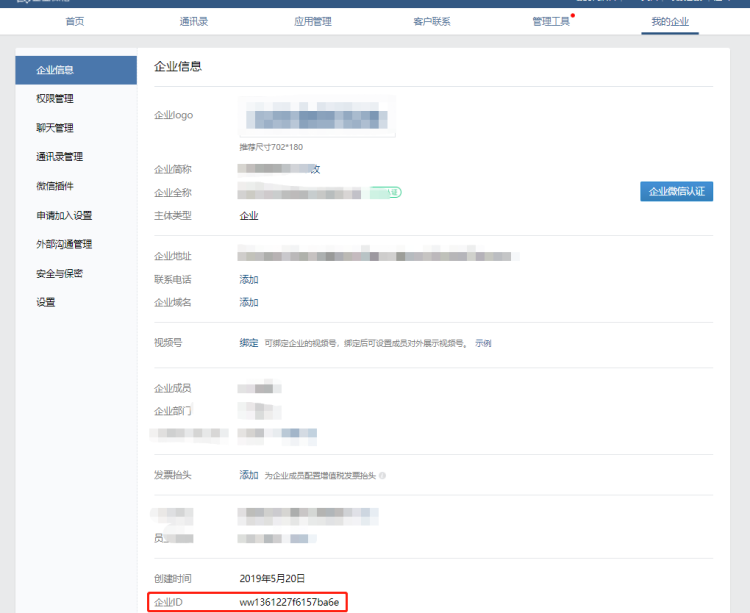The height and width of the screenshot is (613, 750).
Task: Open the 客户联系 tab
Action: (432, 21)
